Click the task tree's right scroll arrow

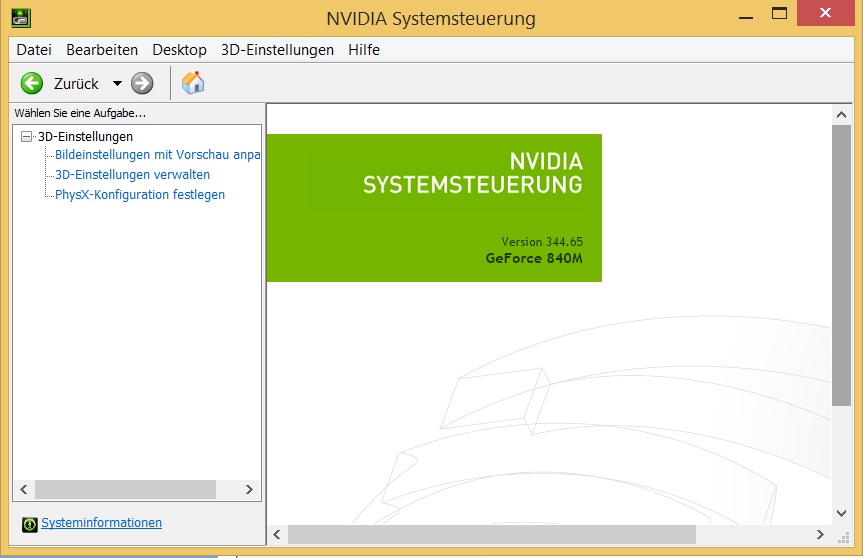tap(249, 489)
